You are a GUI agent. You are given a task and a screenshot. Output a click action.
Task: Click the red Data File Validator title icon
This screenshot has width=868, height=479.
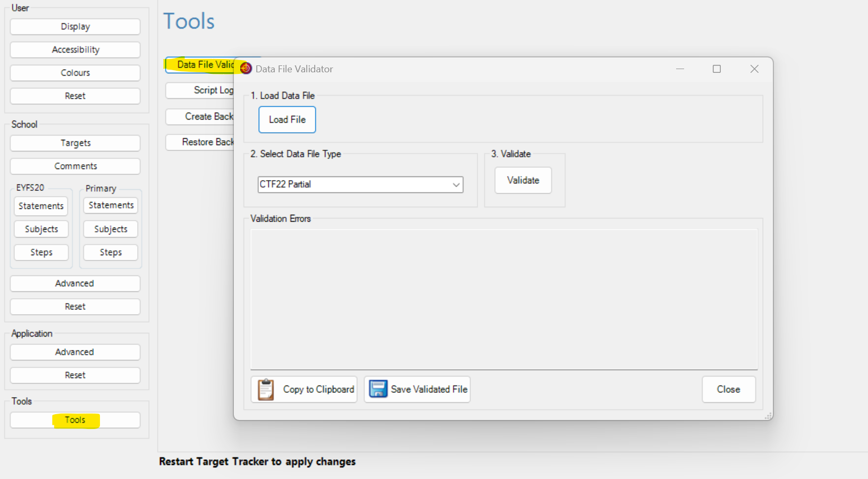point(246,69)
